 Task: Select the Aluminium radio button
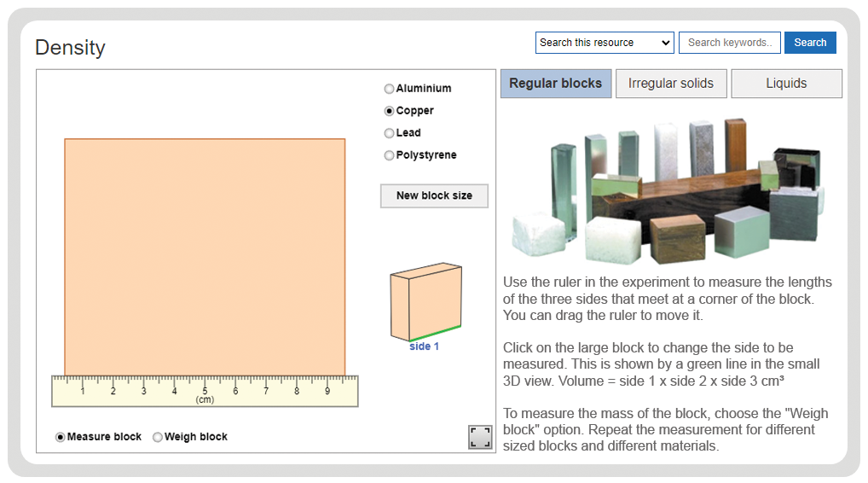[389, 89]
